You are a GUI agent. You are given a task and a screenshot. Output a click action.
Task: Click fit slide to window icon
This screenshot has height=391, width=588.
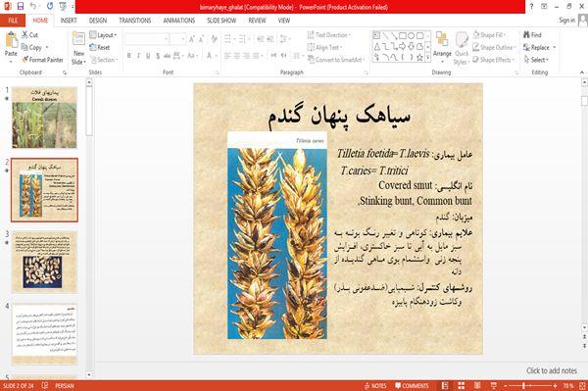[582, 386]
